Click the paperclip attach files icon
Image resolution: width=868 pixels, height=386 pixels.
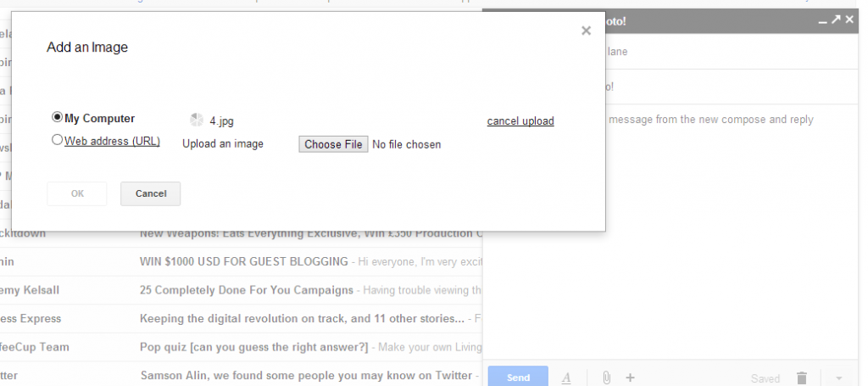(606, 378)
